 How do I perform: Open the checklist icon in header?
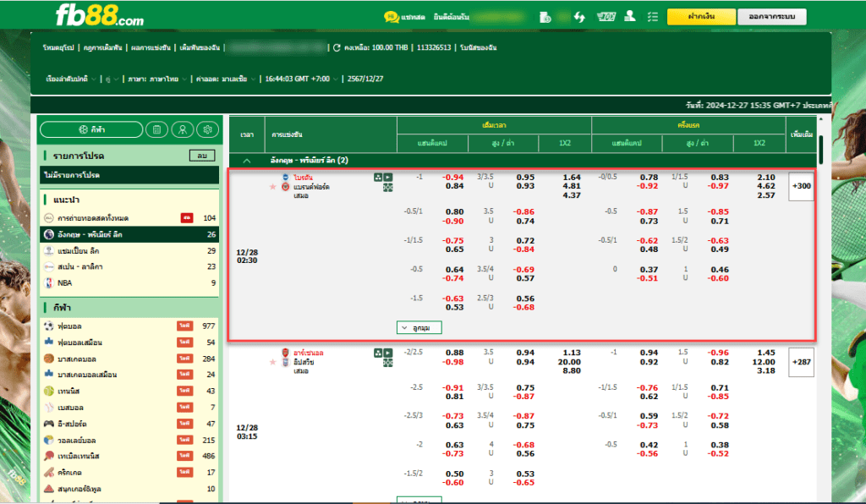tap(653, 17)
